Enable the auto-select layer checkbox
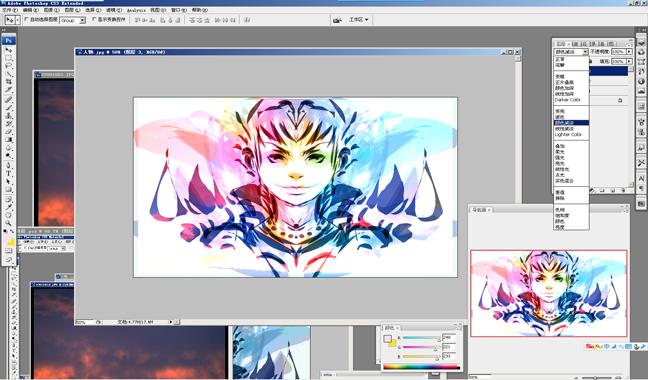The height and width of the screenshot is (380, 648). pyautogui.click(x=26, y=19)
